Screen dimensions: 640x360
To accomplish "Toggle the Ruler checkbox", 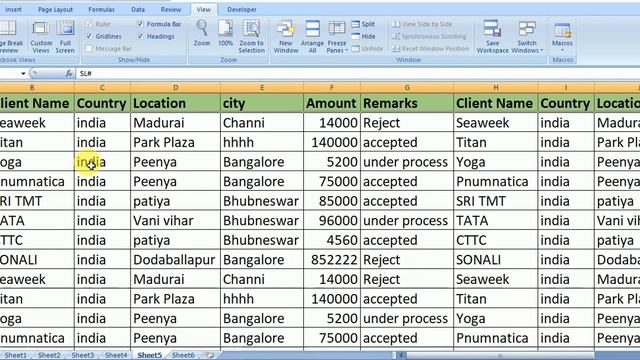I will click(89, 24).
